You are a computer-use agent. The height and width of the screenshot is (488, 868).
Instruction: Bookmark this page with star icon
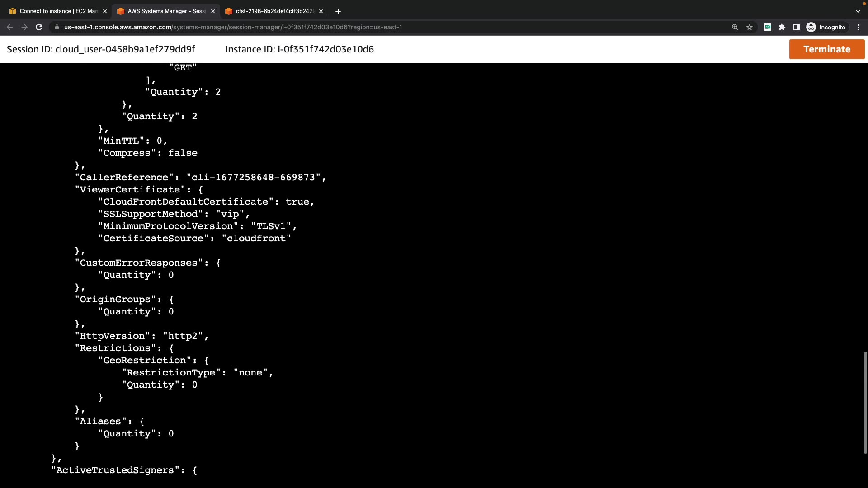750,27
